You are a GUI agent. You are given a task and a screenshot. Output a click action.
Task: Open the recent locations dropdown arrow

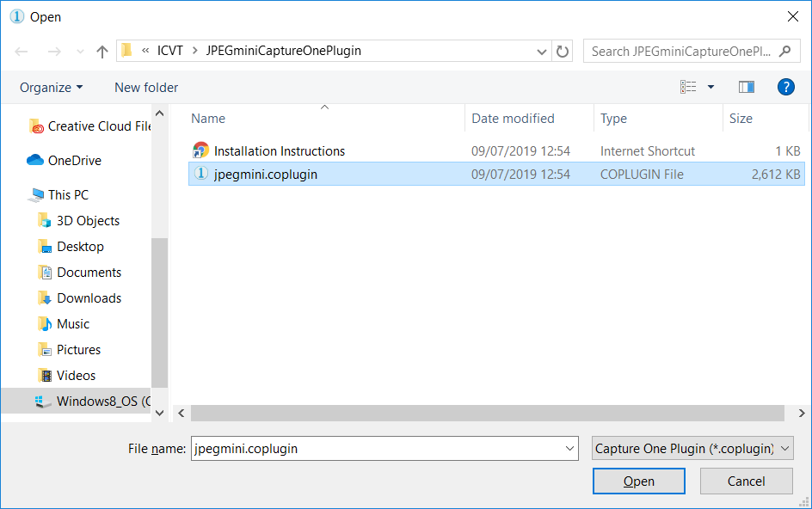coord(80,52)
